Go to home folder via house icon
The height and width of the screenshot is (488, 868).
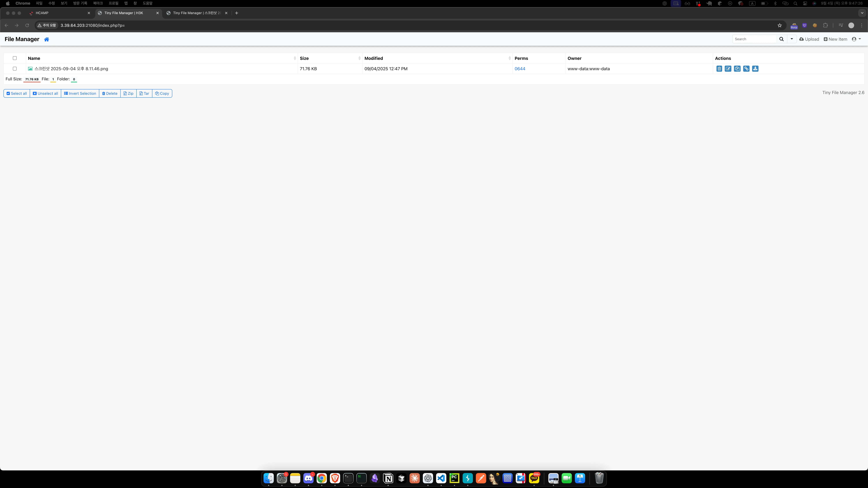click(x=46, y=39)
